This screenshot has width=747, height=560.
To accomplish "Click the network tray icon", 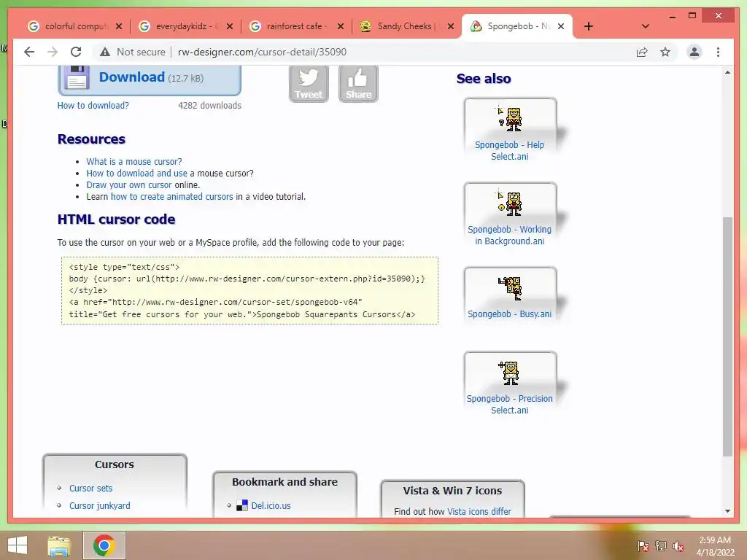I will 661,546.
